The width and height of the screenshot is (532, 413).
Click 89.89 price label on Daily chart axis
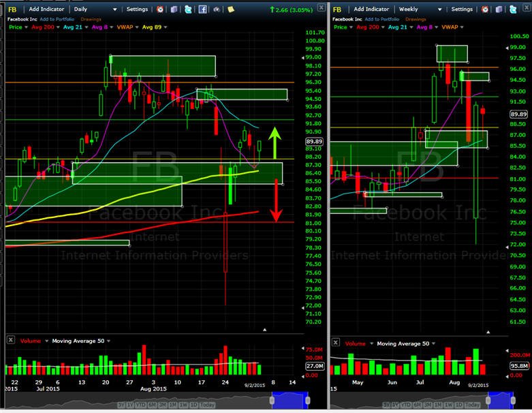pos(314,141)
